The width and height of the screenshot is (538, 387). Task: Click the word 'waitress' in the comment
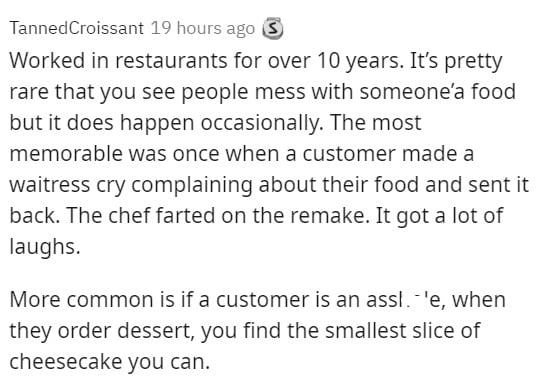(x=49, y=184)
